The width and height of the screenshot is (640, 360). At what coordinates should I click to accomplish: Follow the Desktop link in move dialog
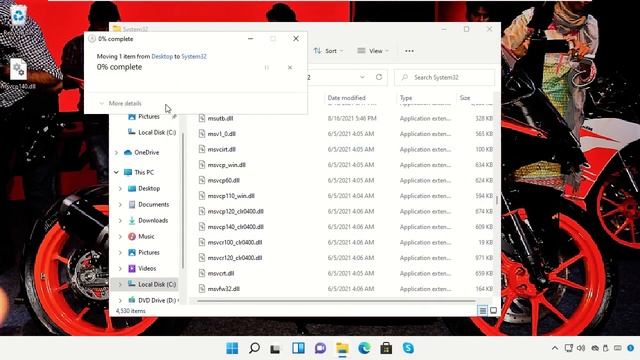[162, 56]
